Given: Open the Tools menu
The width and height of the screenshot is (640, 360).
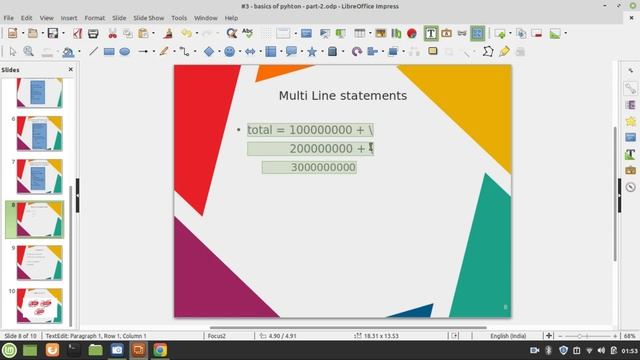Looking at the screenshot, I should (x=179, y=18).
